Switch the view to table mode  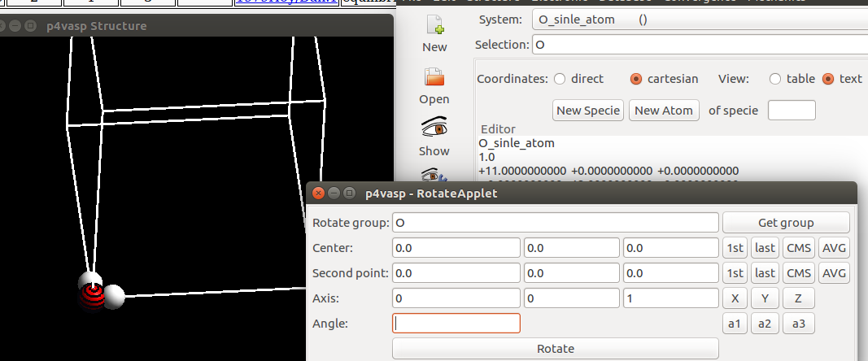[x=774, y=79]
